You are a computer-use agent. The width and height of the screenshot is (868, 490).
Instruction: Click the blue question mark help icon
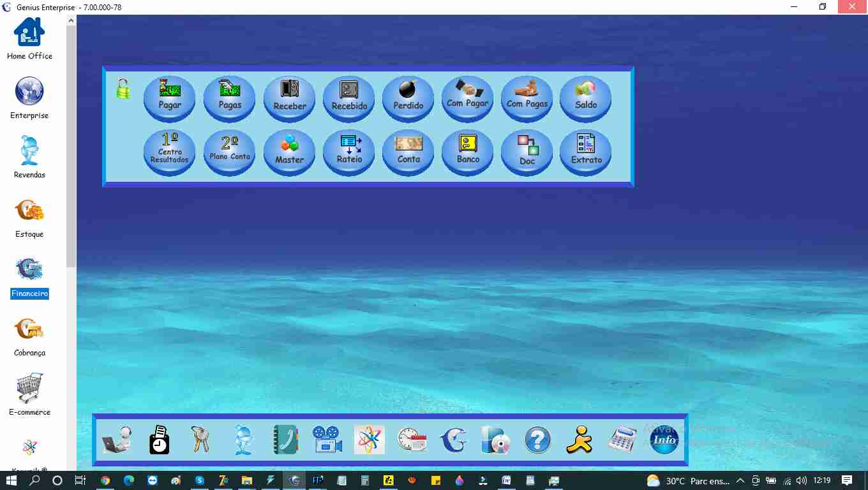coord(537,440)
